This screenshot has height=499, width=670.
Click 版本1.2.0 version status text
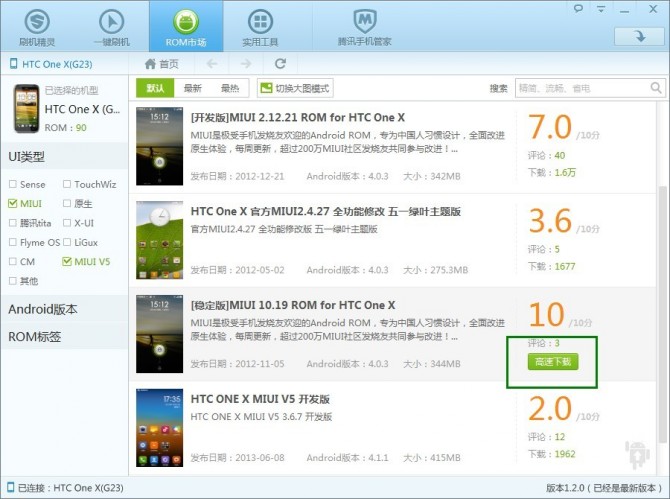coord(604,488)
